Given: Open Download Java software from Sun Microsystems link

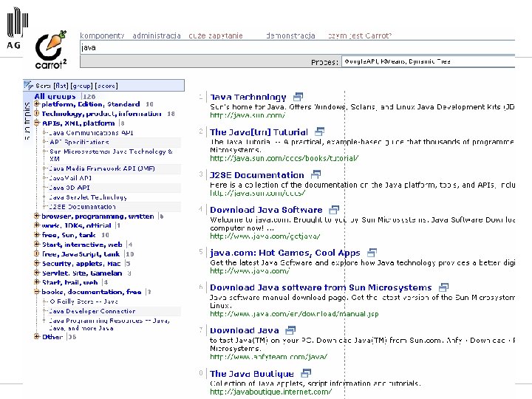Looking at the screenshot, I should pos(321,287).
